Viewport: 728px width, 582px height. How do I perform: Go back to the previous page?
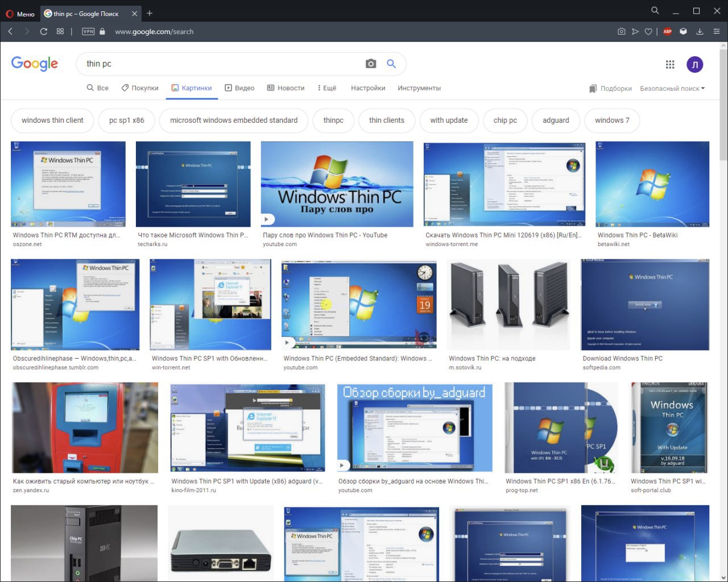pos(10,32)
